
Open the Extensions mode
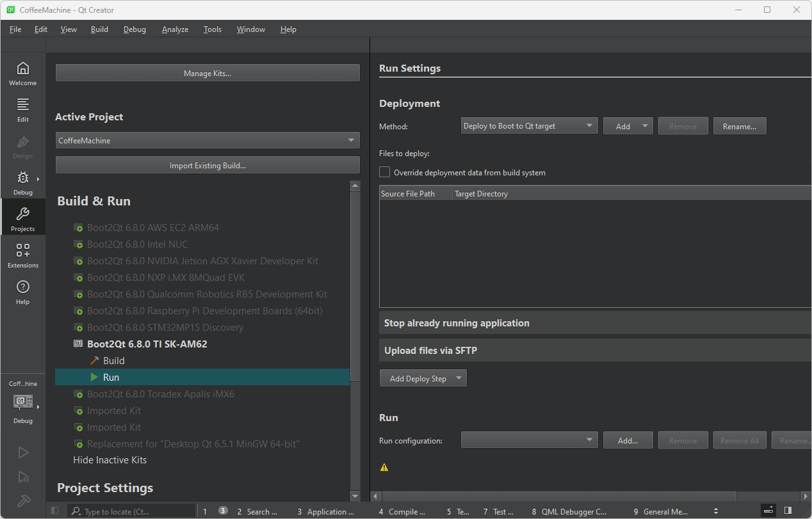[22, 255]
